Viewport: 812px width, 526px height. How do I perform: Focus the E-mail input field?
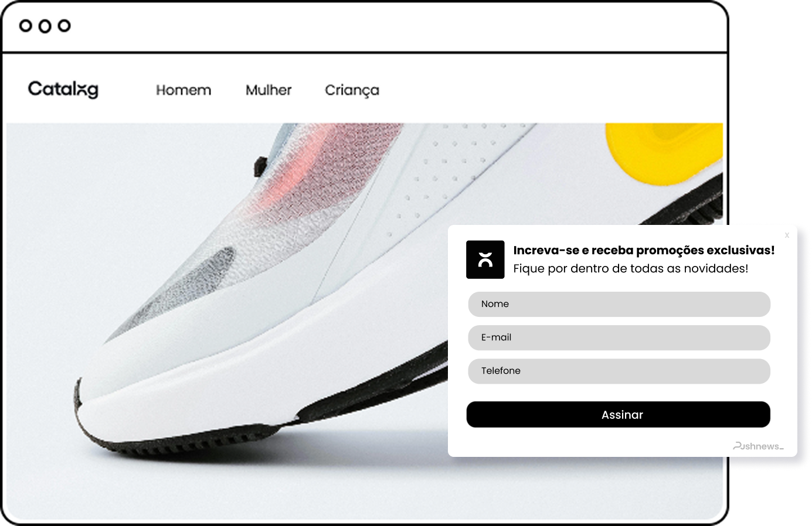[619, 337]
